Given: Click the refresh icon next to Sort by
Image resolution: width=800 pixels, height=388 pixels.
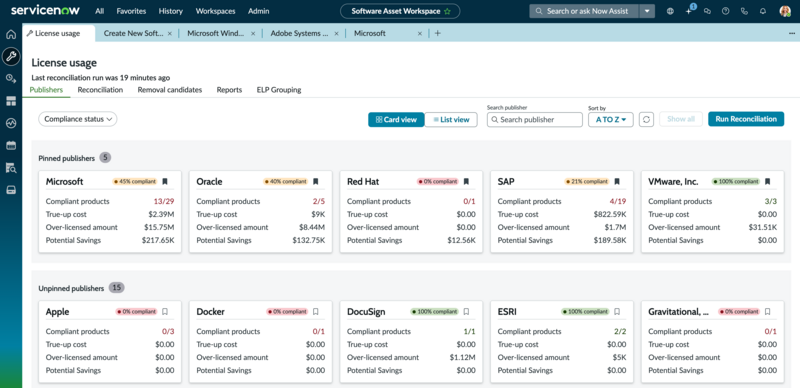Looking at the screenshot, I should 646,119.
